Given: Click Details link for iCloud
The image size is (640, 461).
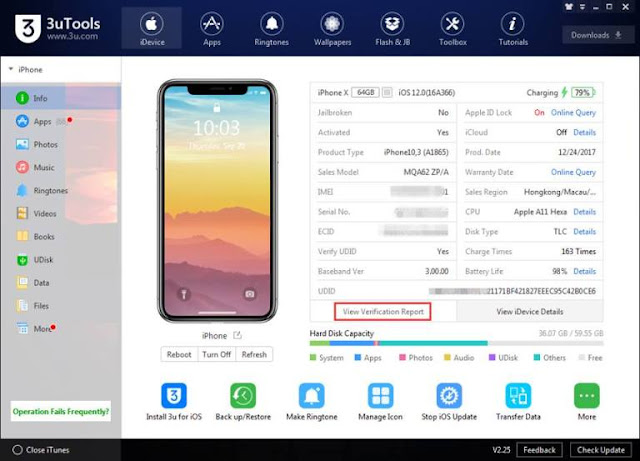Looking at the screenshot, I should (584, 132).
